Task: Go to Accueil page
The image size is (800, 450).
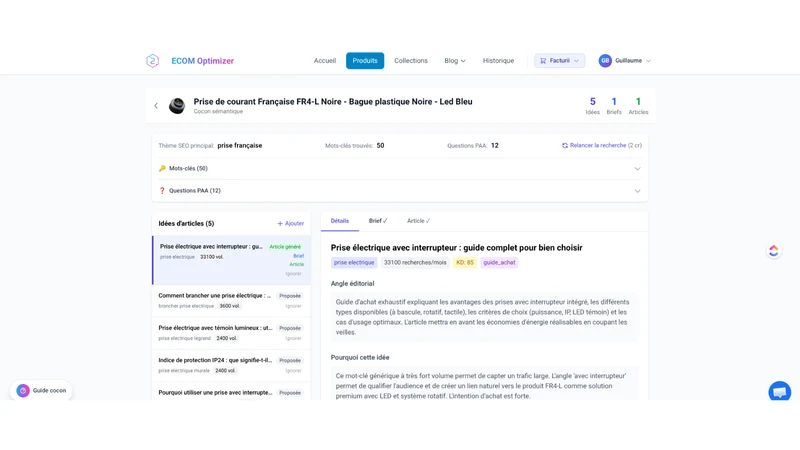Action: 324,61
